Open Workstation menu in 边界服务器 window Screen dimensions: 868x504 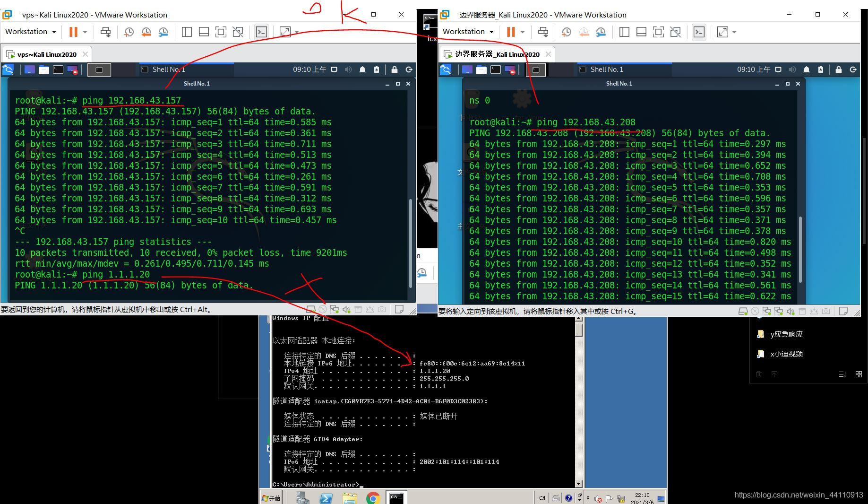(468, 32)
